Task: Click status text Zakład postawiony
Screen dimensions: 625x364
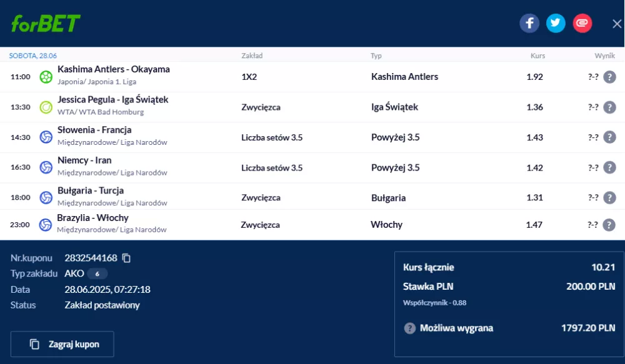Action: [102, 305]
